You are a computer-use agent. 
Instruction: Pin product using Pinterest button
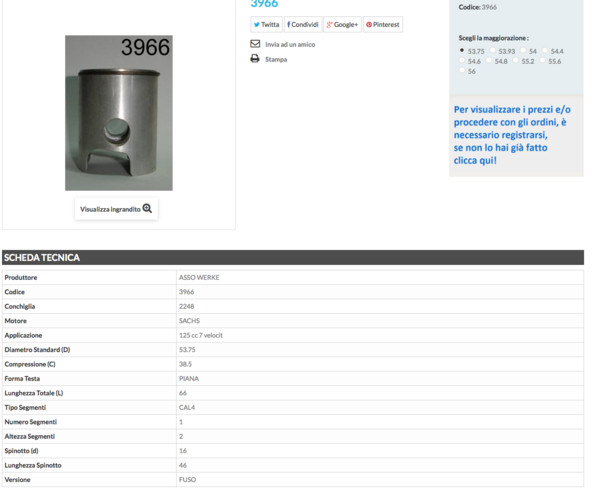383,25
